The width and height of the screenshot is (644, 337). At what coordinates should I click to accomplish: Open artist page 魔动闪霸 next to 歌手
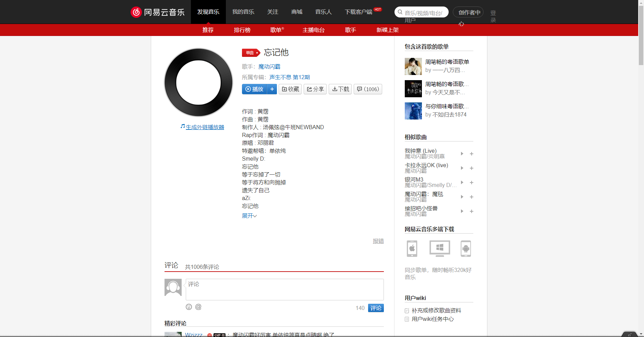coord(269,67)
